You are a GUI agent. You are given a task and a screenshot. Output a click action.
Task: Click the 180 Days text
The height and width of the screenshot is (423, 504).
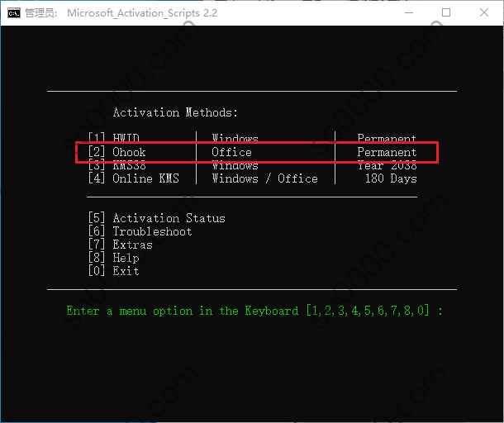pos(390,178)
